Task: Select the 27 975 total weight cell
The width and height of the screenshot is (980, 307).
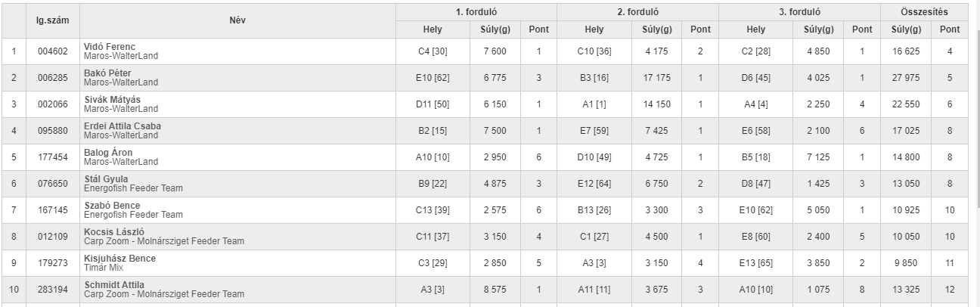Action: tap(906, 78)
